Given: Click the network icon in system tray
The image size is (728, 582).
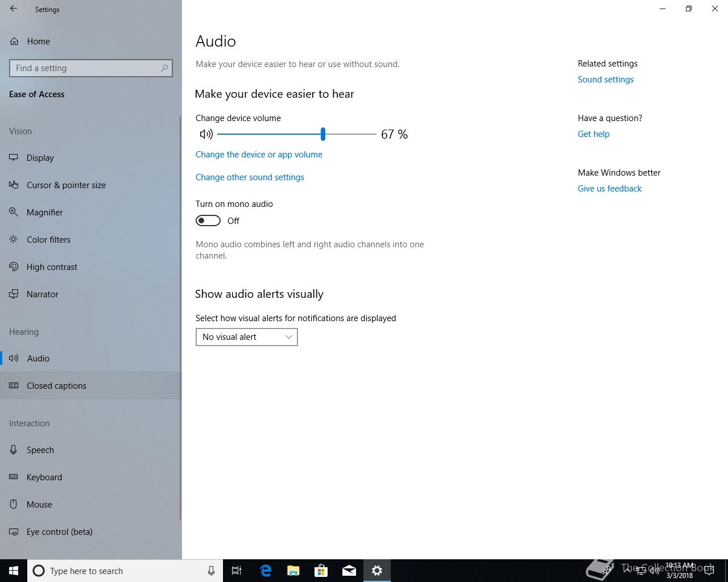Looking at the screenshot, I should click(x=641, y=571).
